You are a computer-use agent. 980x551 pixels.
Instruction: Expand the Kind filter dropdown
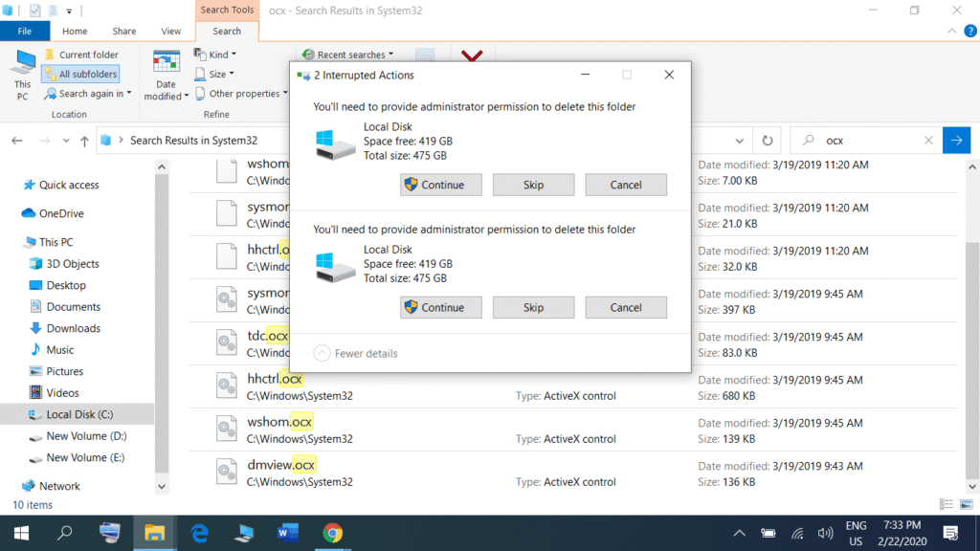point(215,55)
